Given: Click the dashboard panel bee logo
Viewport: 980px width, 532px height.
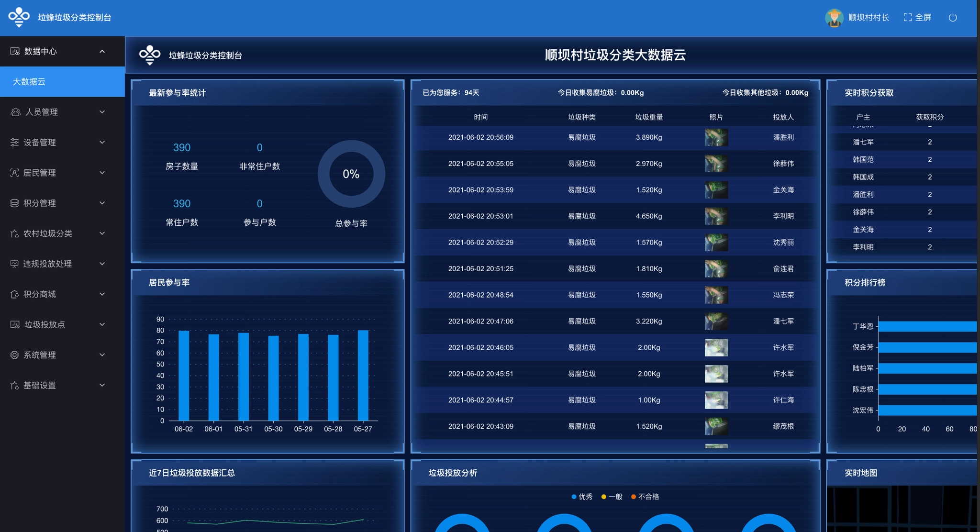Looking at the screenshot, I should (x=150, y=55).
